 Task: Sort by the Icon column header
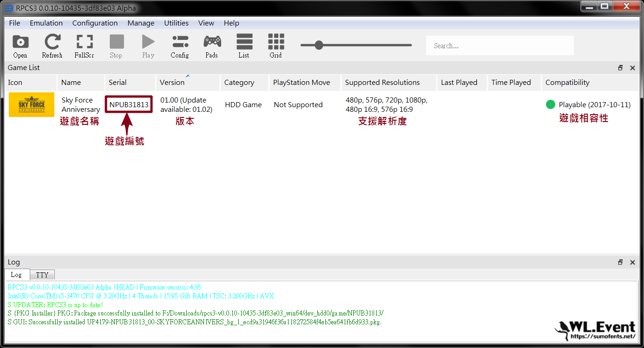(x=31, y=83)
